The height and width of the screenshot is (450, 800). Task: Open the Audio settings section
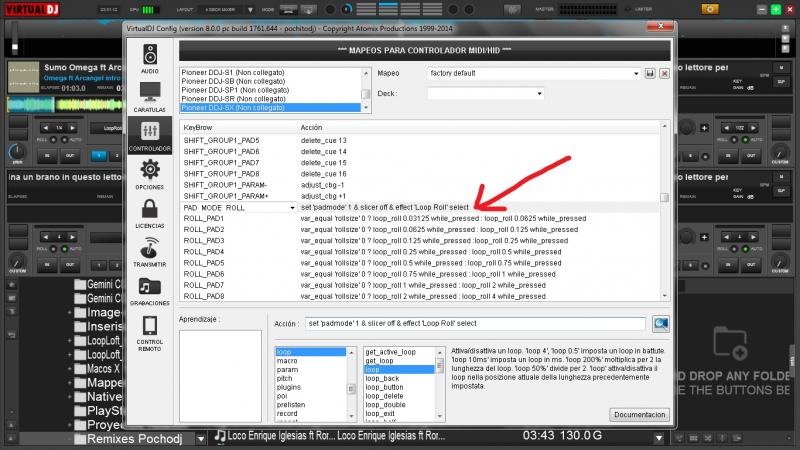pos(149,60)
